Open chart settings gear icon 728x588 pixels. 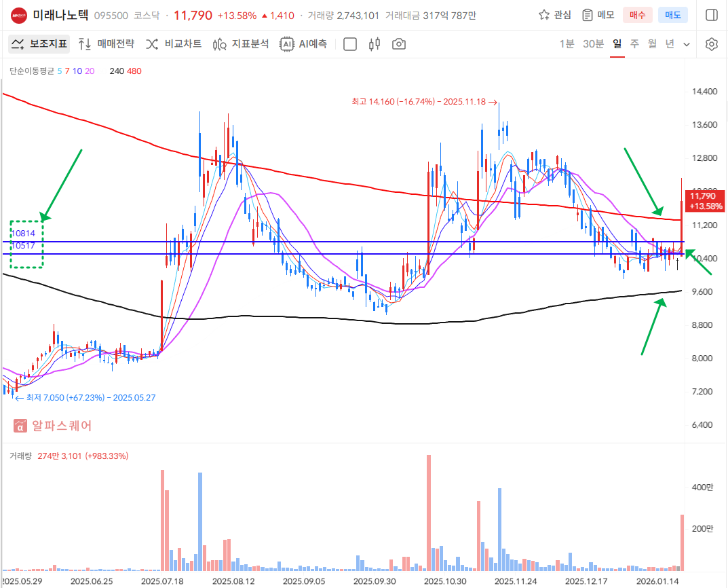pyautogui.click(x=711, y=44)
